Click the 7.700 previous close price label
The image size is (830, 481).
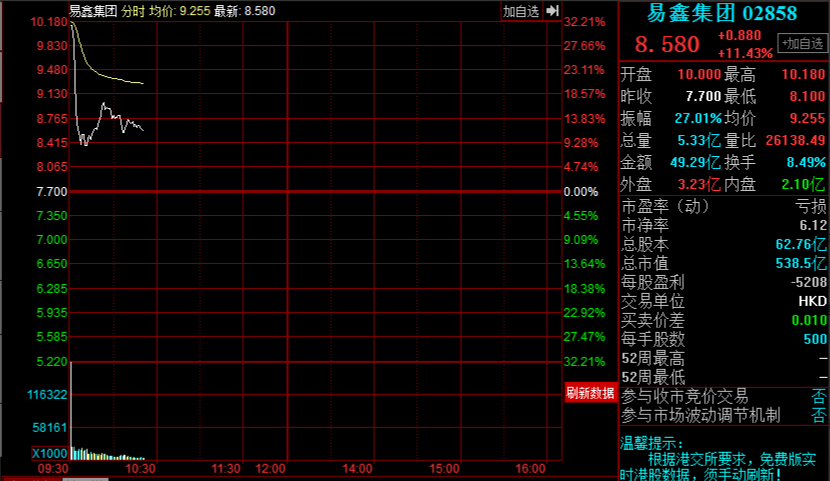[50, 191]
